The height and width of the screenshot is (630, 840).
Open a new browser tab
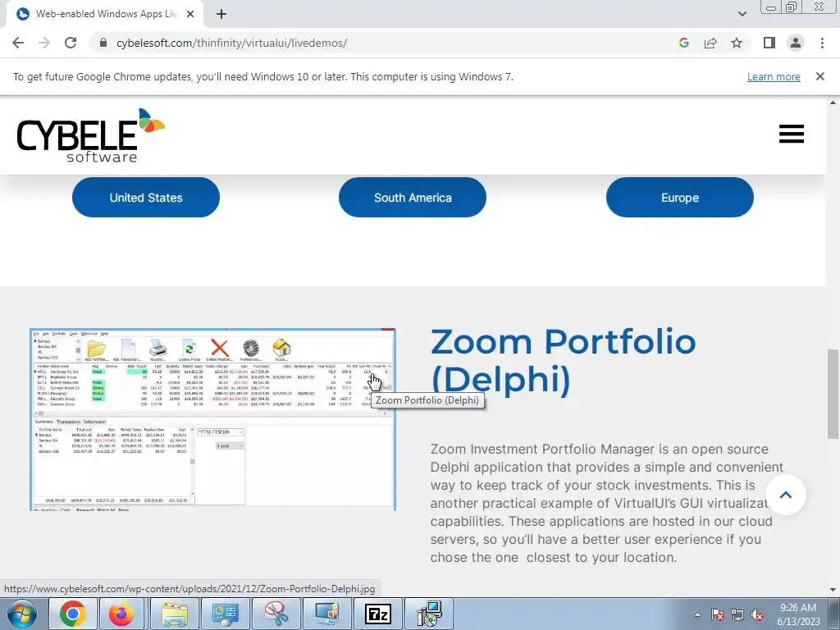(x=221, y=15)
